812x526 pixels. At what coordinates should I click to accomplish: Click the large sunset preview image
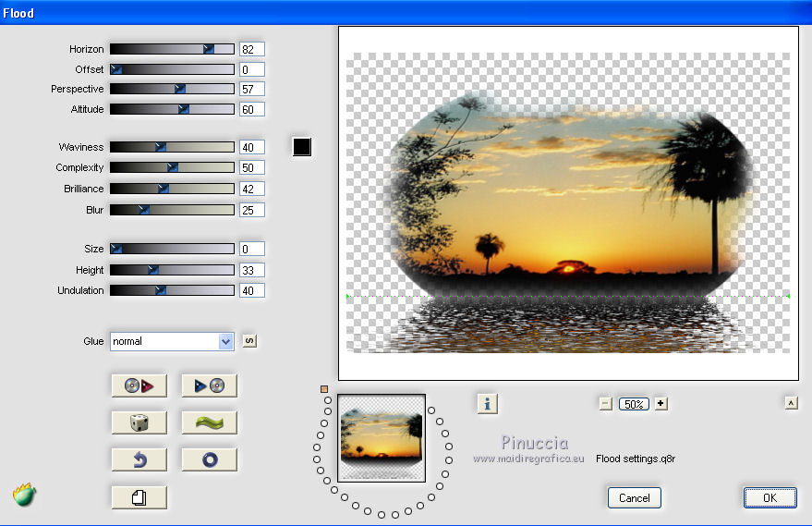click(568, 202)
